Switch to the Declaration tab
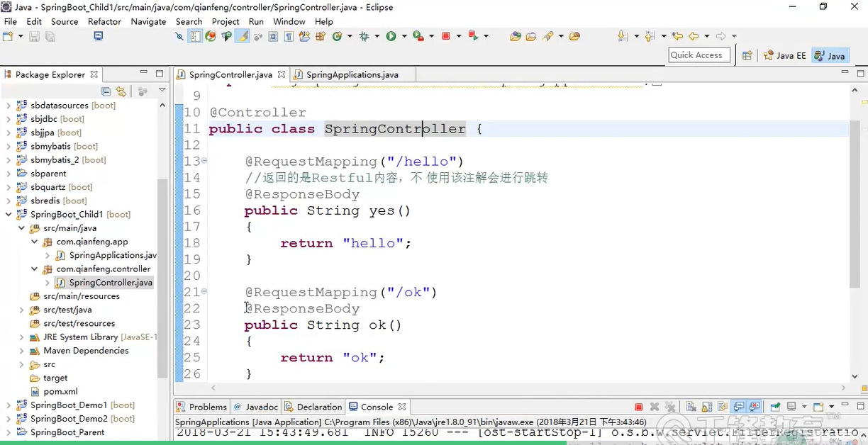The width and height of the screenshot is (868, 445). tap(313, 407)
